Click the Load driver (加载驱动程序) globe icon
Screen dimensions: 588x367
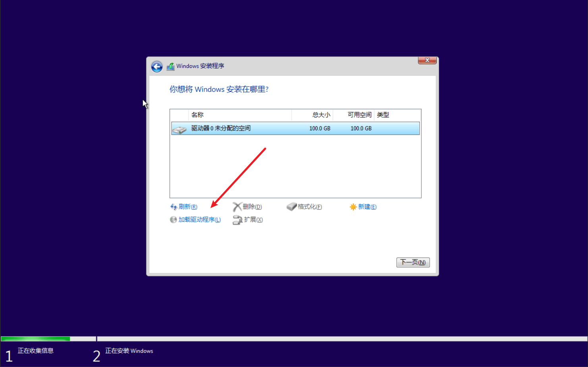(x=173, y=220)
